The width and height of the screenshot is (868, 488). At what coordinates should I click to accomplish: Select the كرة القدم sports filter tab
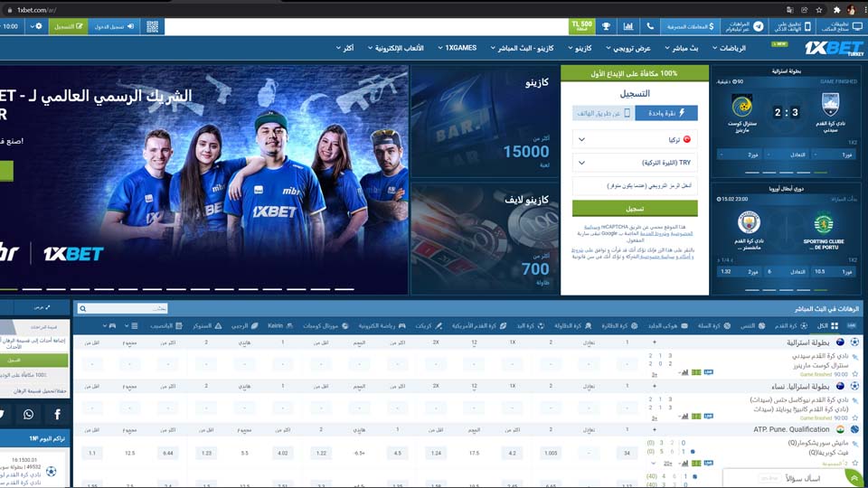coord(790,326)
